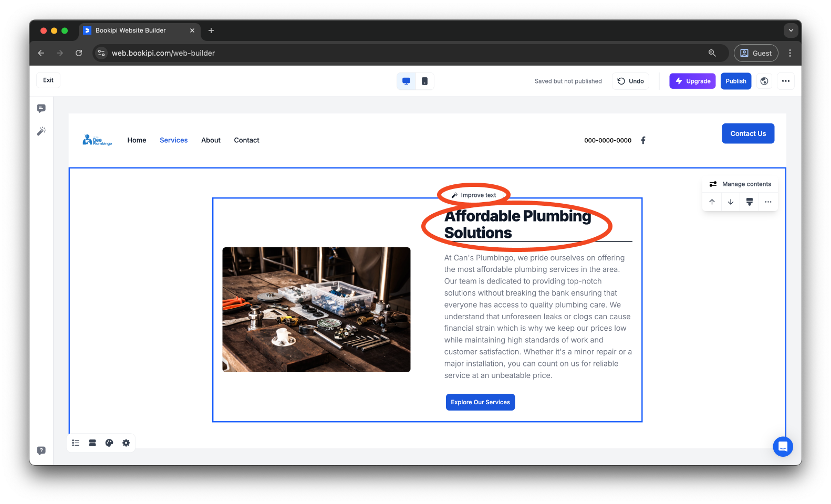Open the About nav link
Screen dimensions: 831x504
tap(211, 140)
